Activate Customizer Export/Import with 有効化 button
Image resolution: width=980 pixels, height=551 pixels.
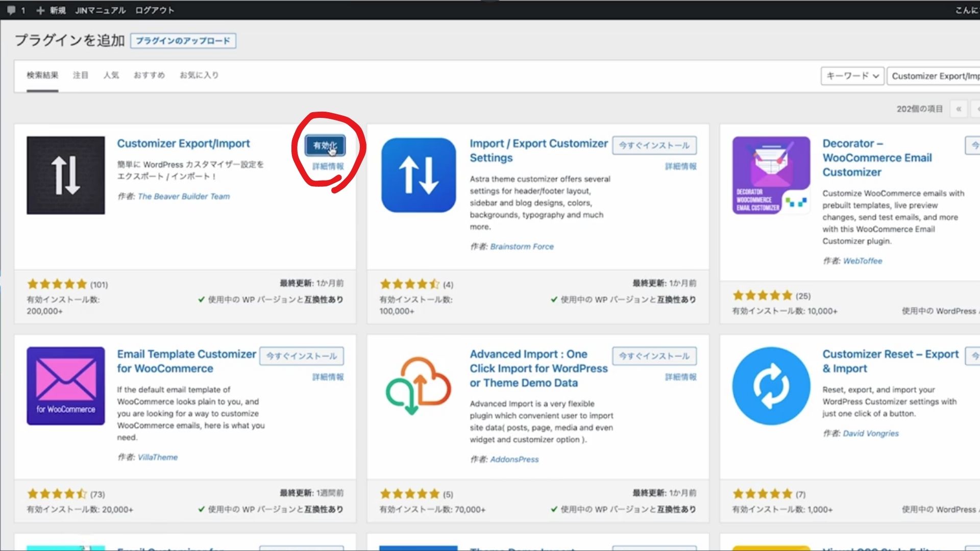pyautogui.click(x=325, y=145)
